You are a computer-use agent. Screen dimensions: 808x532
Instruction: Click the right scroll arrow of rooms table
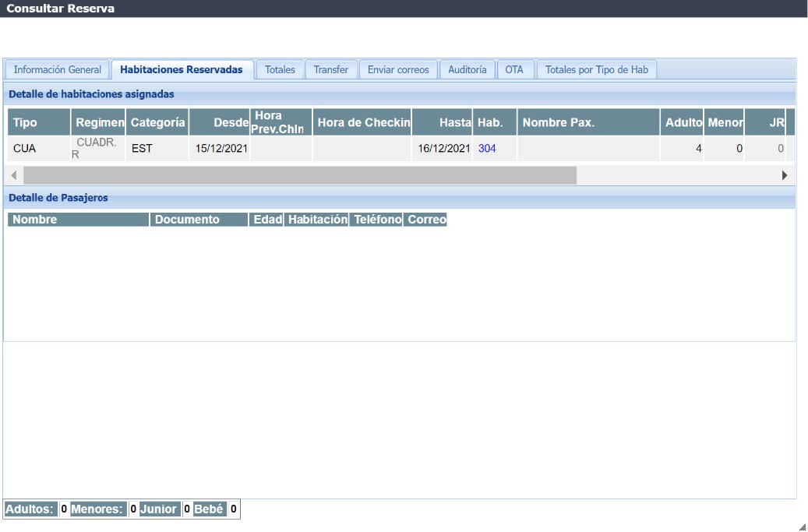click(784, 175)
